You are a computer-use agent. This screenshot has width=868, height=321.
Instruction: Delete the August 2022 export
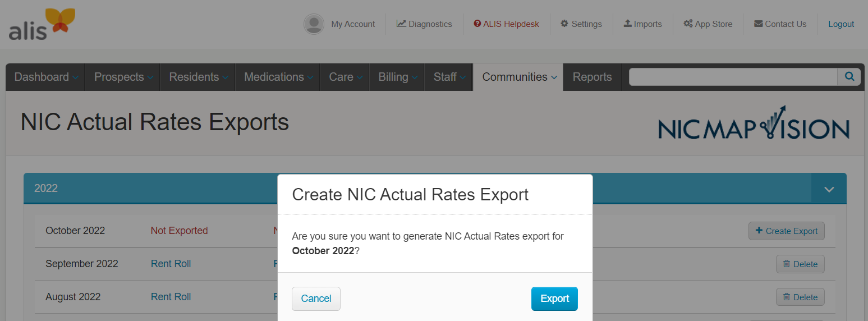coord(800,297)
